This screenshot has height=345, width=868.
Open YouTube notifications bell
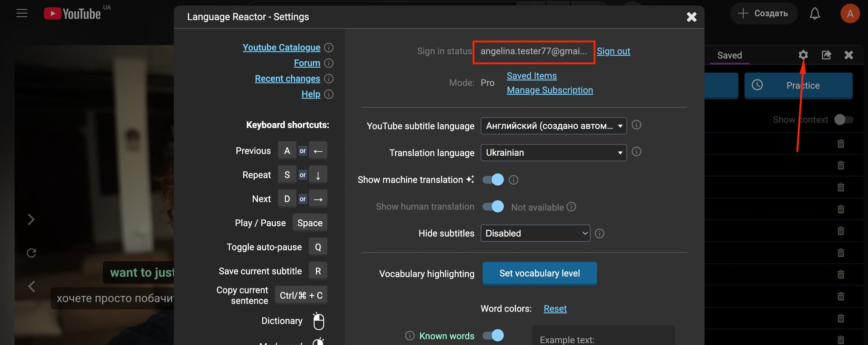tap(815, 14)
